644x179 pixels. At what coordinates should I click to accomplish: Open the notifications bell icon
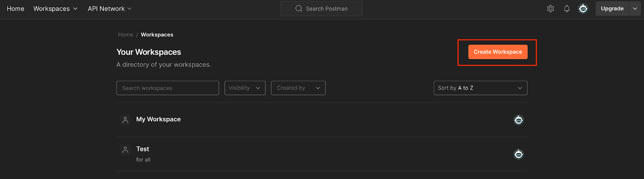tap(567, 8)
